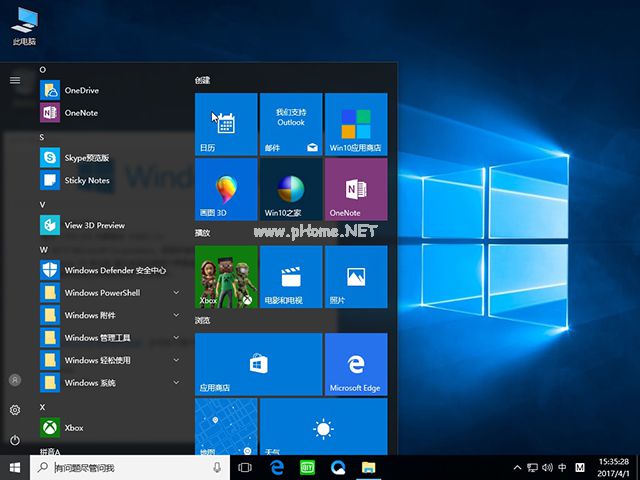Open the OneDrive app in Start list
Image resolution: width=640 pixels, height=480 pixels.
[80, 90]
